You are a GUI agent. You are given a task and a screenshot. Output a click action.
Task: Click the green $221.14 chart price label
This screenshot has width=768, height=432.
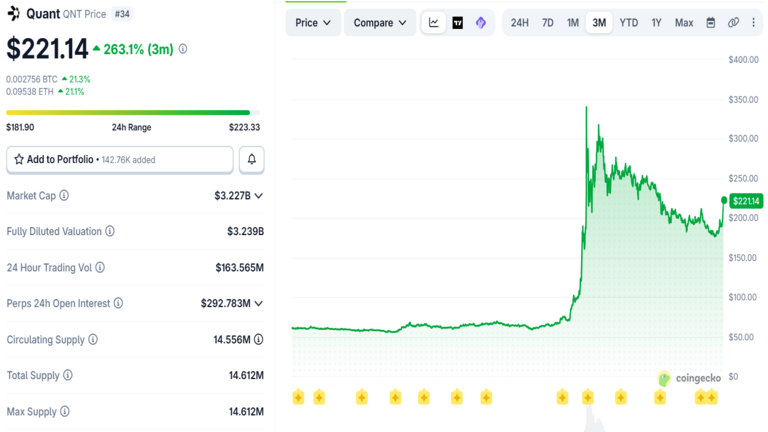click(x=746, y=201)
